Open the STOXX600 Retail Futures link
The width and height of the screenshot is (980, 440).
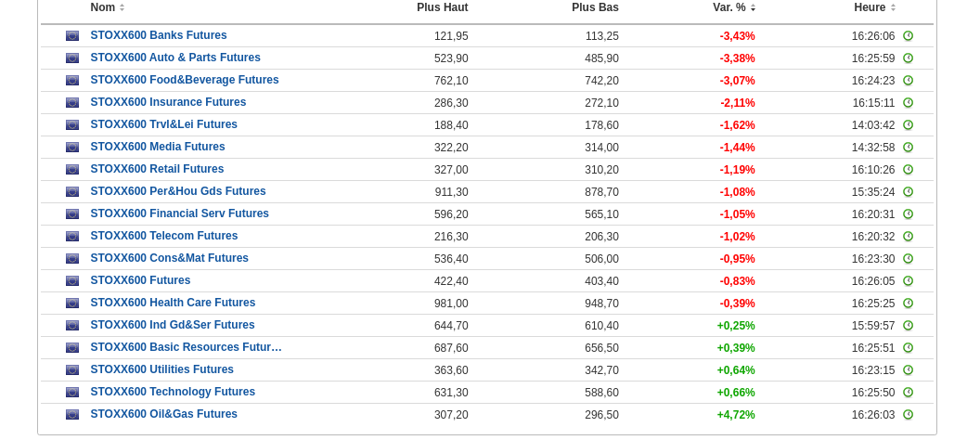tap(157, 169)
